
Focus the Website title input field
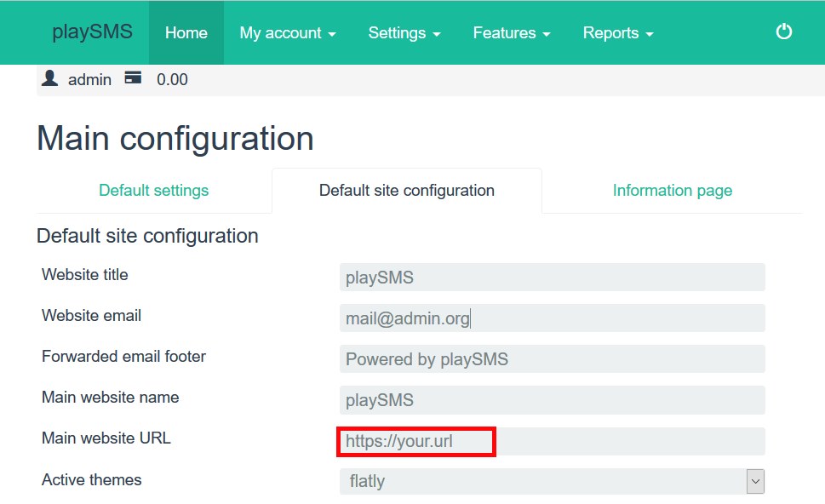(x=553, y=278)
